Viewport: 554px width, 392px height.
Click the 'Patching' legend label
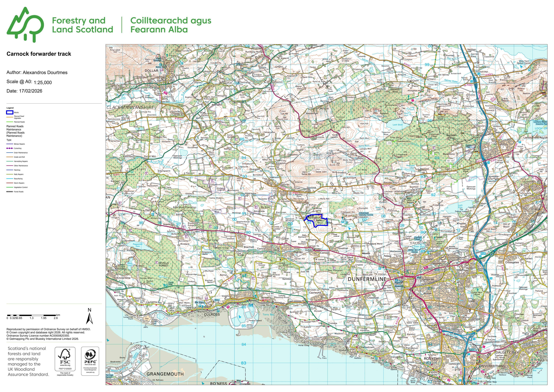point(17,170)
